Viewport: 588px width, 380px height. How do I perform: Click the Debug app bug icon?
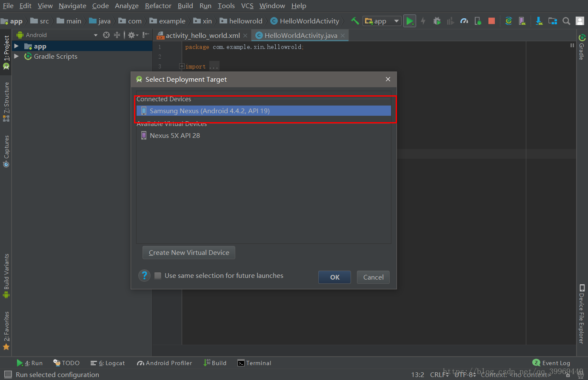click(437, 21)
